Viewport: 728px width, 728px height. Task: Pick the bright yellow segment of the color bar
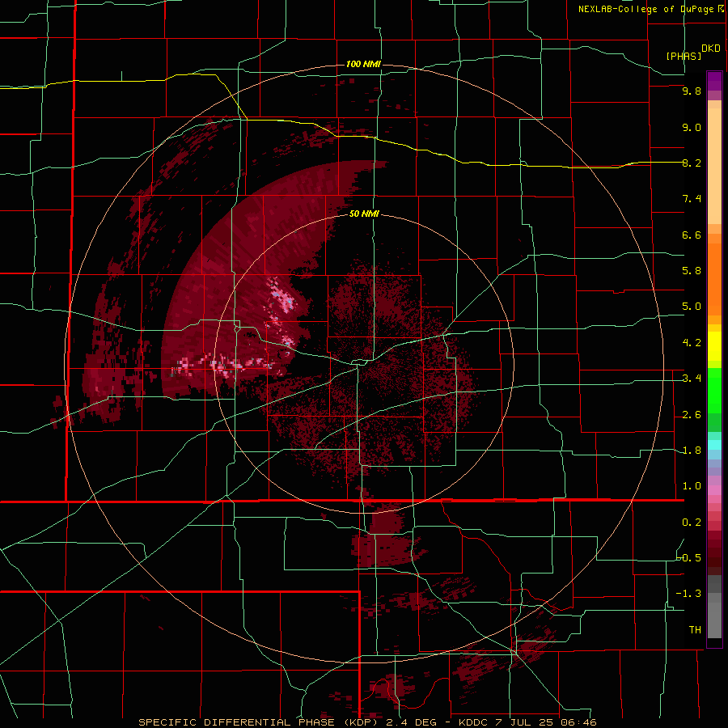click(714, 346)
